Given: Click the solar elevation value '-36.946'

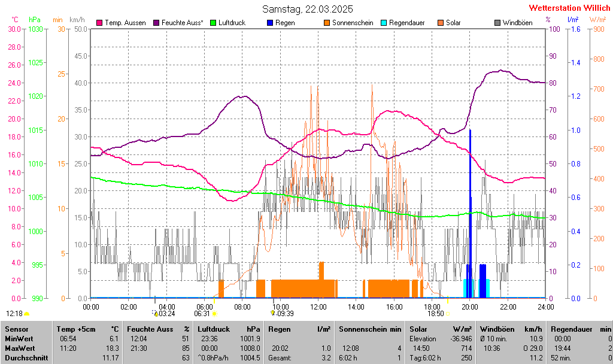Looking at the screenshot, I should [x=462, y=339].
